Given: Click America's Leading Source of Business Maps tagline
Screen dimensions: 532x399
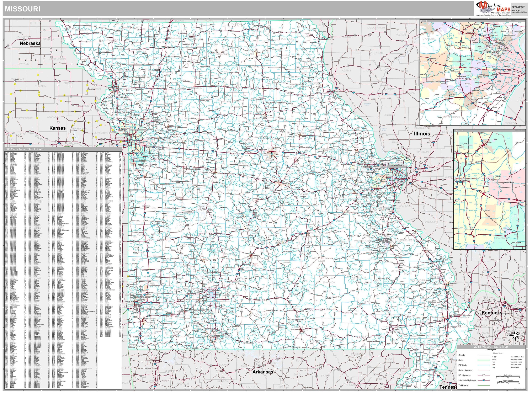Looking at the screenshot, I should pos(494,15).
